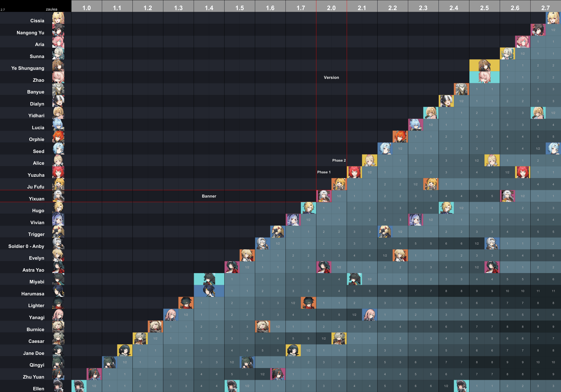Click Banyue's banner portrait under version 2.4
561x392 pixels.
(461, 89)
